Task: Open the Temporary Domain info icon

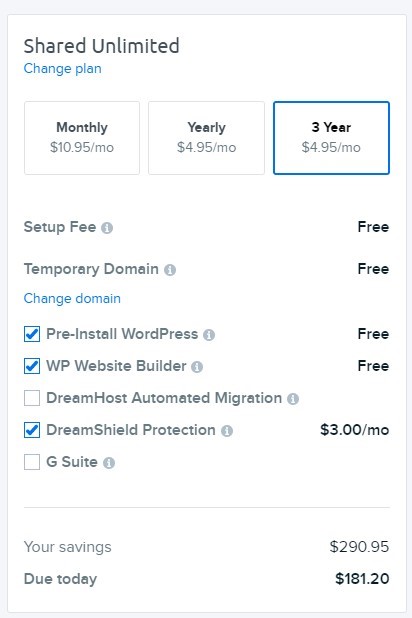Action: [170, 270]
